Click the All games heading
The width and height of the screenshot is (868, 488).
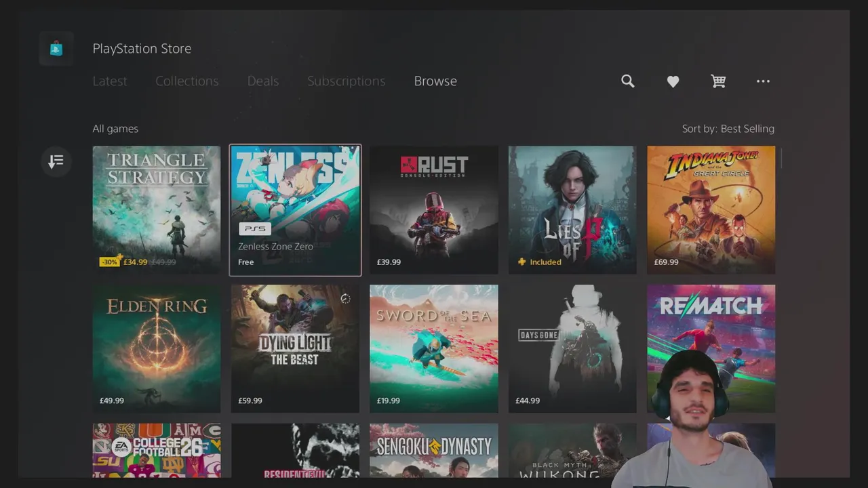tap(115, 129)
